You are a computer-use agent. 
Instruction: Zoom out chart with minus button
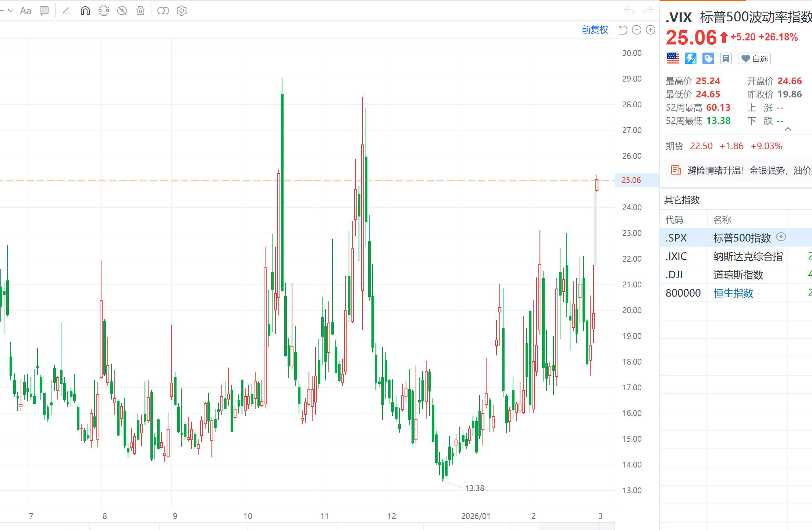(637, 30)
